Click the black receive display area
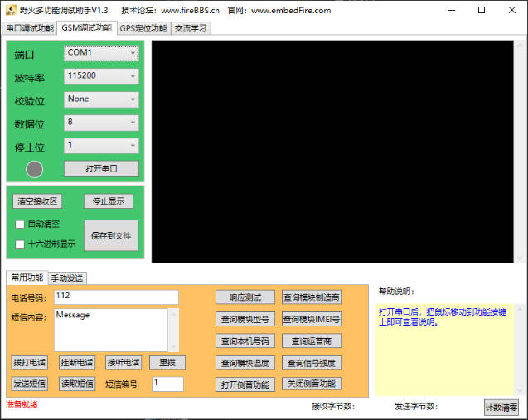 point(332,152)
